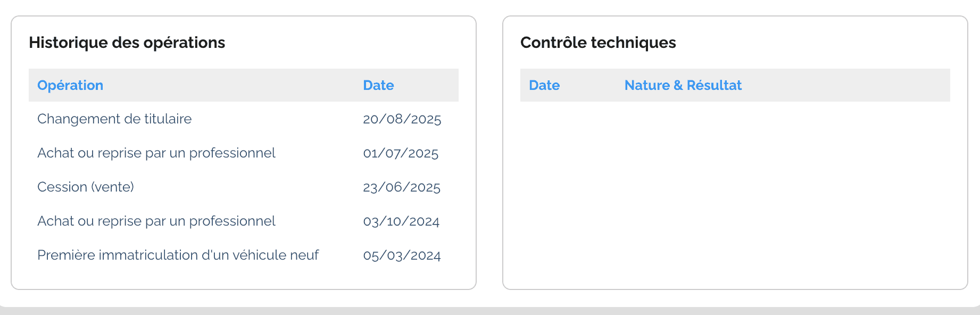Screen dimensions: 980x315
Task: Click the Contrôle techniques grey header bar
Action: point(851,85)
